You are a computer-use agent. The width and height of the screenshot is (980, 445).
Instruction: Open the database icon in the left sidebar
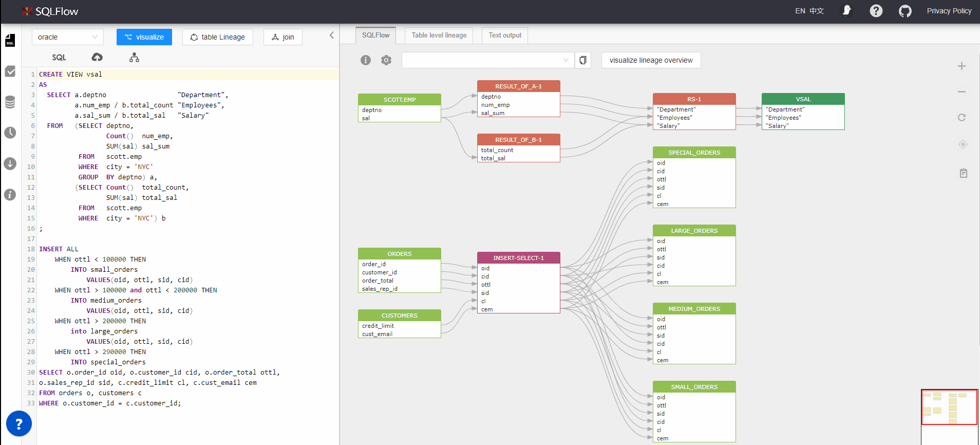(10, 102)
